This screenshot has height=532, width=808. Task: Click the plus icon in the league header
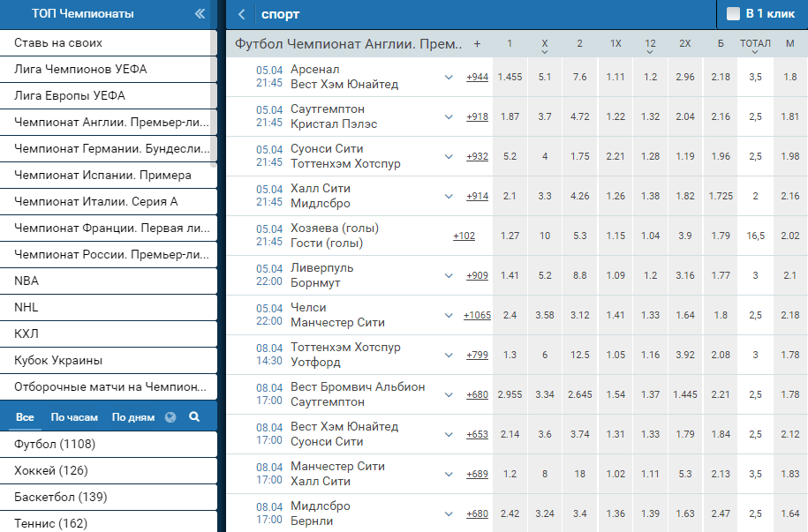477,43
